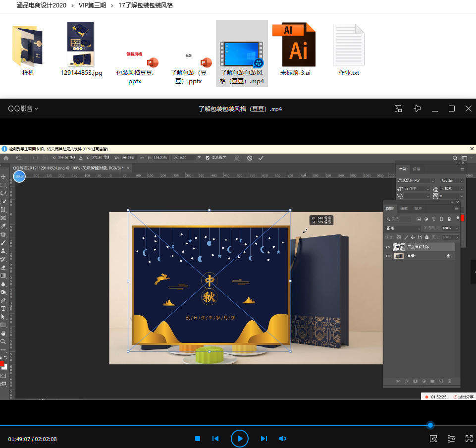This screenshot has width=476, height=448.
Task: Open the Regular font style dropdown
Action: [x=452, y=181]
